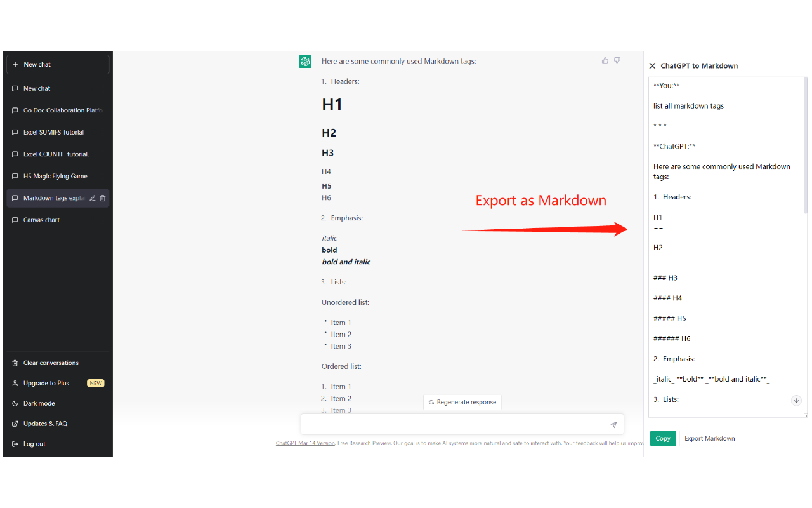Give a thumbs down to the response
This screenshot has width=812, height=508.
pyautogui.click(x=617, y=60)
